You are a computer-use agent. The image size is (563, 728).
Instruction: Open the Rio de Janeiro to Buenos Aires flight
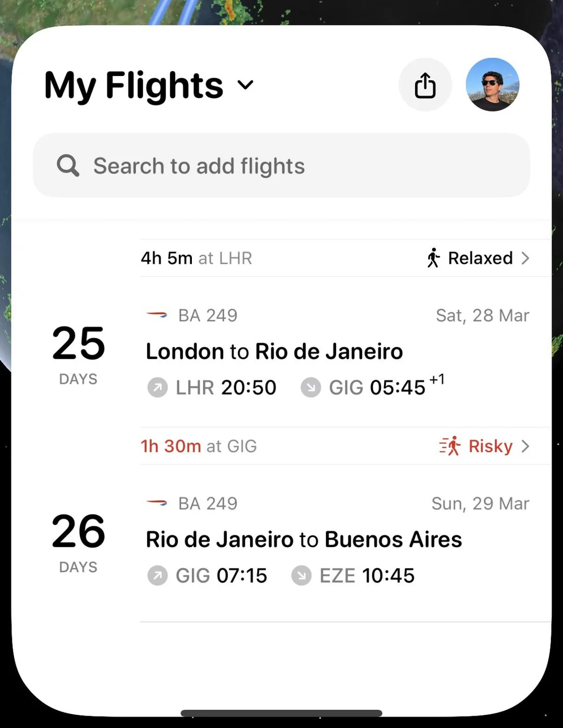[303, 540]
